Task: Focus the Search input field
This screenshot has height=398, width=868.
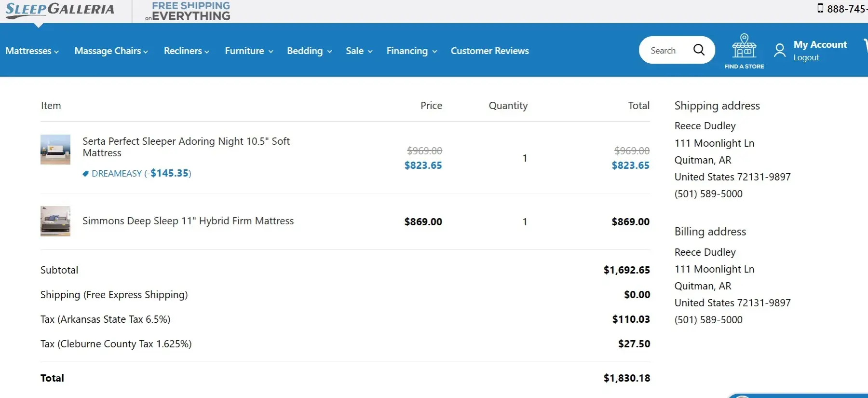Action: pos(665,50)
